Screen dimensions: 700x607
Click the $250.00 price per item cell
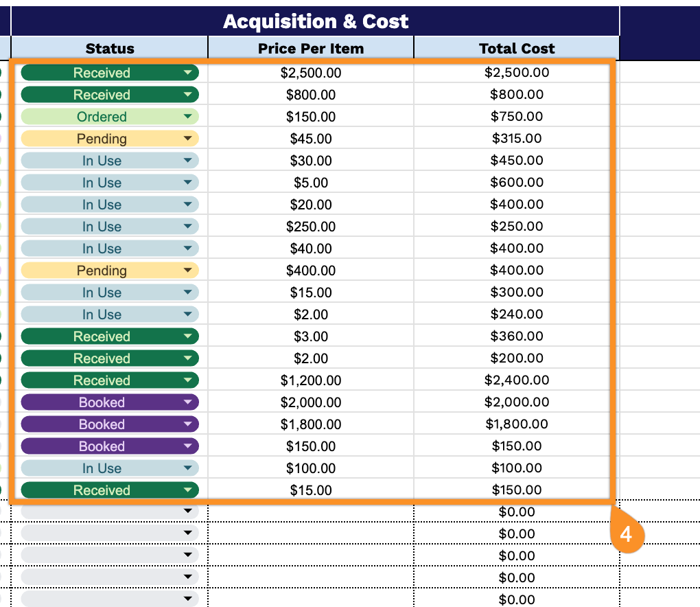coord(311,227)
